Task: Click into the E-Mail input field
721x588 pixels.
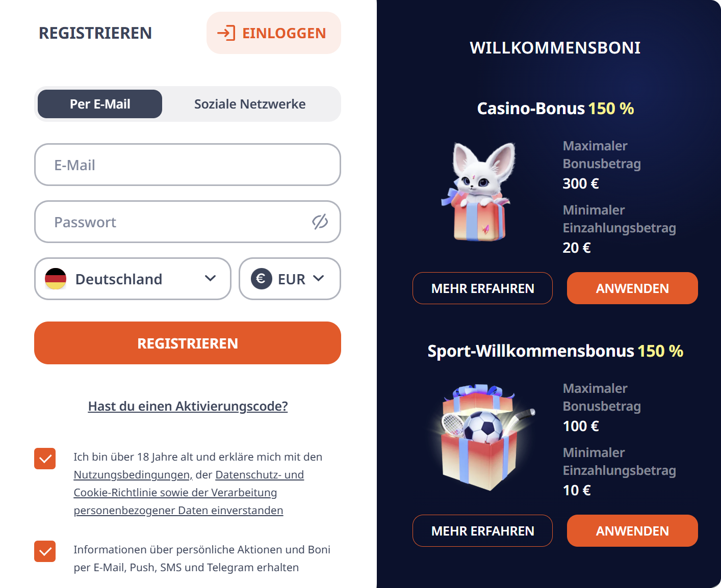Action: pos(188,165)
